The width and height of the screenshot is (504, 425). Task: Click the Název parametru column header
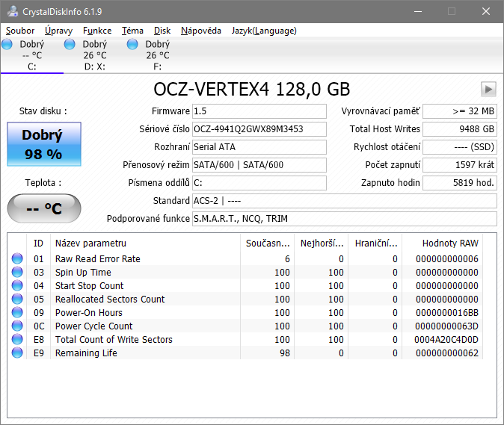90,243
